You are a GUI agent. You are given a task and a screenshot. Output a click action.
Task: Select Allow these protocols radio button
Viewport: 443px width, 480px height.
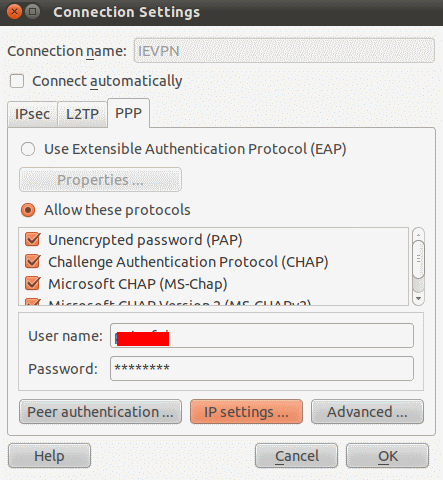28,210
